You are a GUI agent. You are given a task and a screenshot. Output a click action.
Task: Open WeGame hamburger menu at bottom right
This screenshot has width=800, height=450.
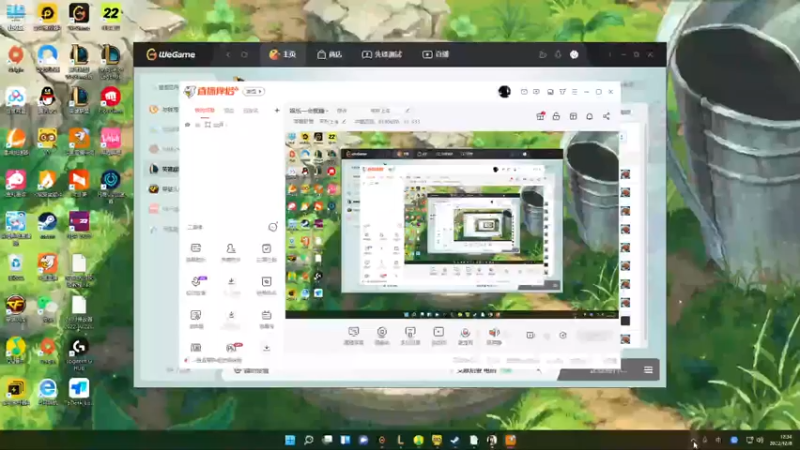(x=648, y=370)
